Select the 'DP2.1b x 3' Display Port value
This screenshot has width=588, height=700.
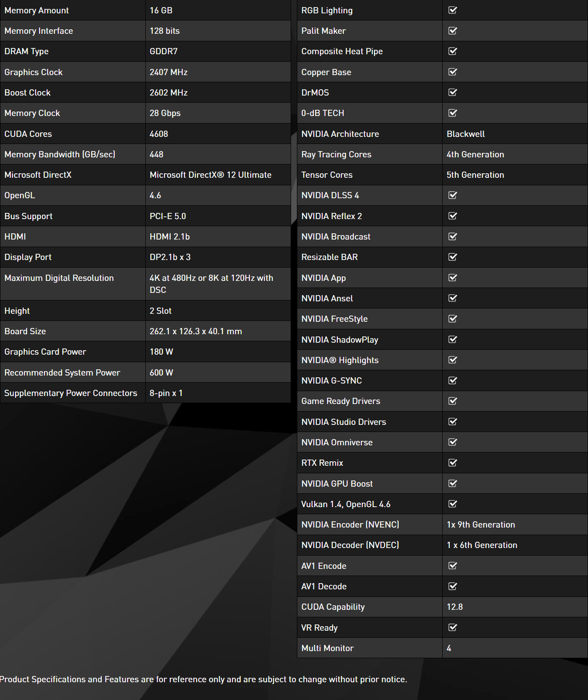pyautogui.click(x=170, y=257)
